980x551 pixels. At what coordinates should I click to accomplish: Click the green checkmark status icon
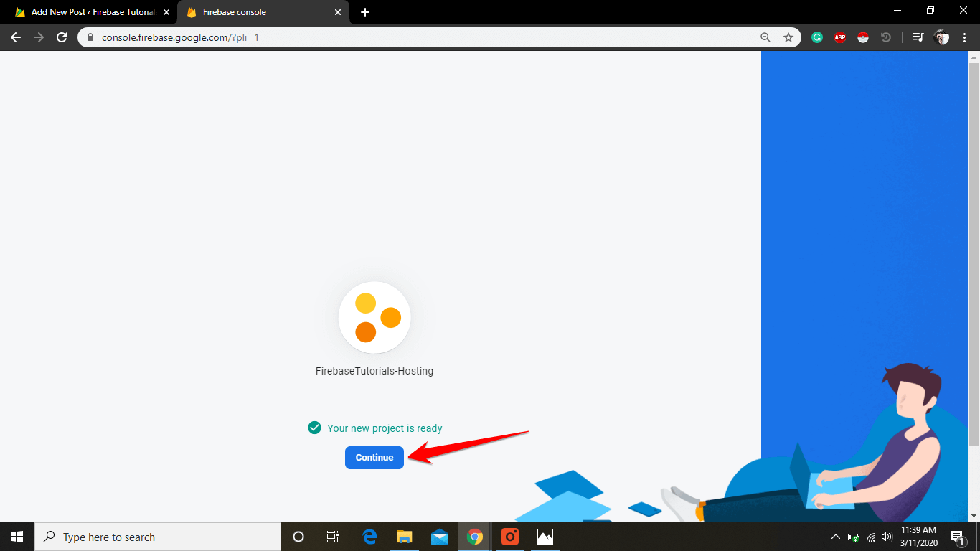point(314,428)
